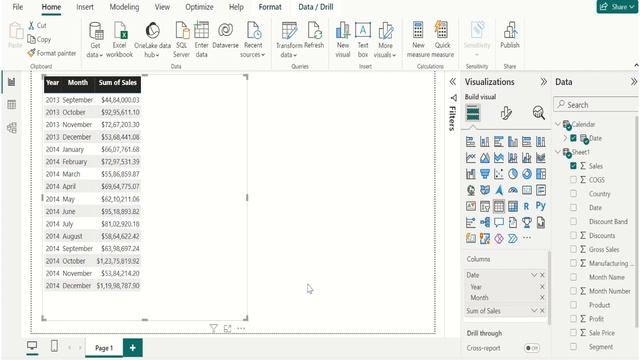Add a new page with plus button

[x=133, y=348]
